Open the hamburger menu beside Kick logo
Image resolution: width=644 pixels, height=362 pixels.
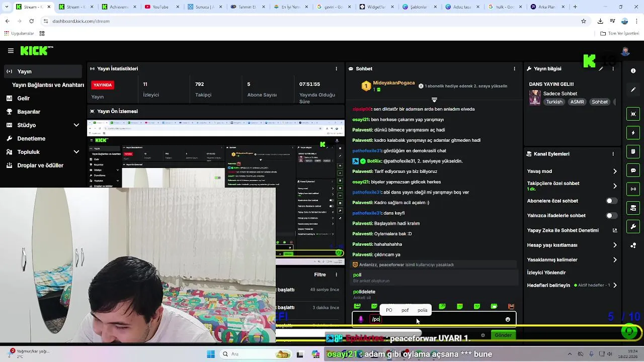pyautogui.click(x=11, y=51)
